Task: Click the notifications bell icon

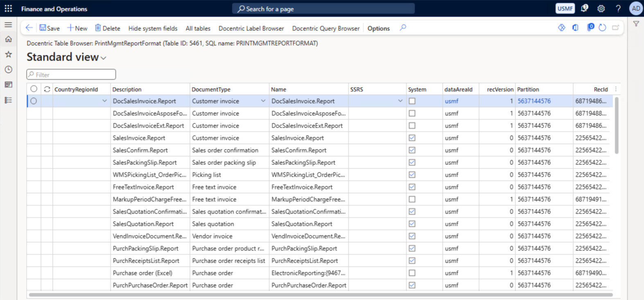Action: 584,9
